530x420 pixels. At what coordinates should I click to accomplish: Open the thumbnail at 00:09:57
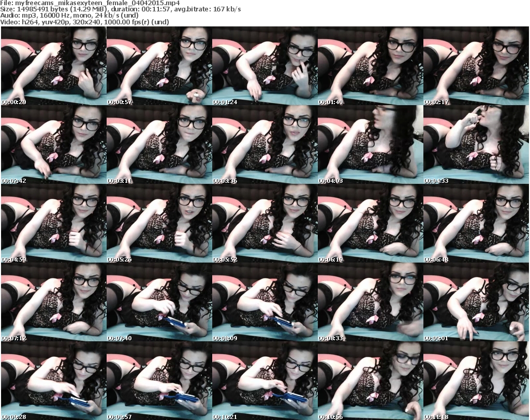(159, 381)
